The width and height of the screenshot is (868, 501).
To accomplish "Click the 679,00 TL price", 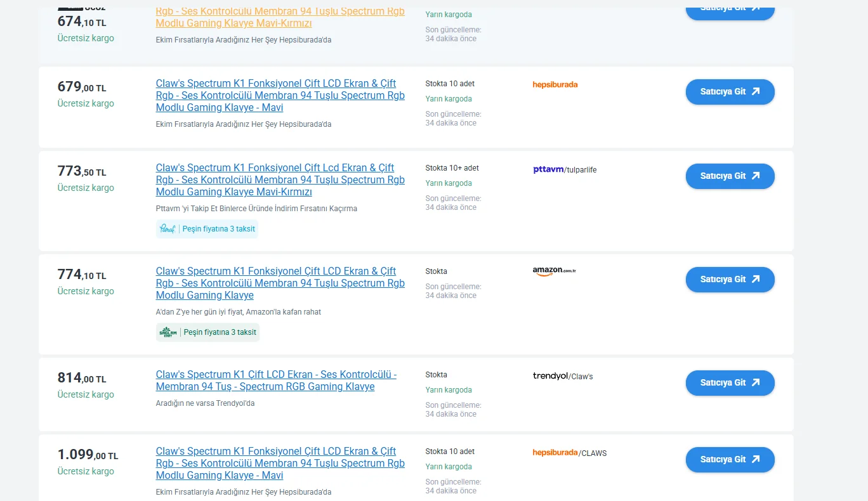I will tap(82, 87).
